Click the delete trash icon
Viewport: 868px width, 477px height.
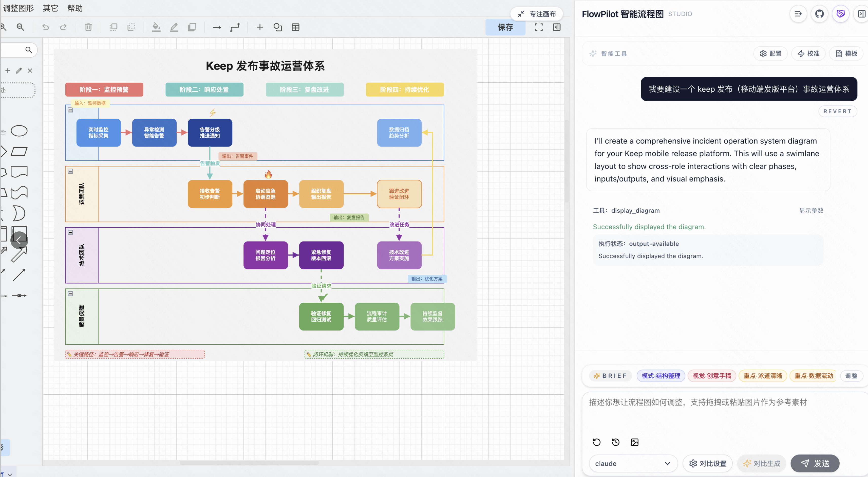click(88, 27)
